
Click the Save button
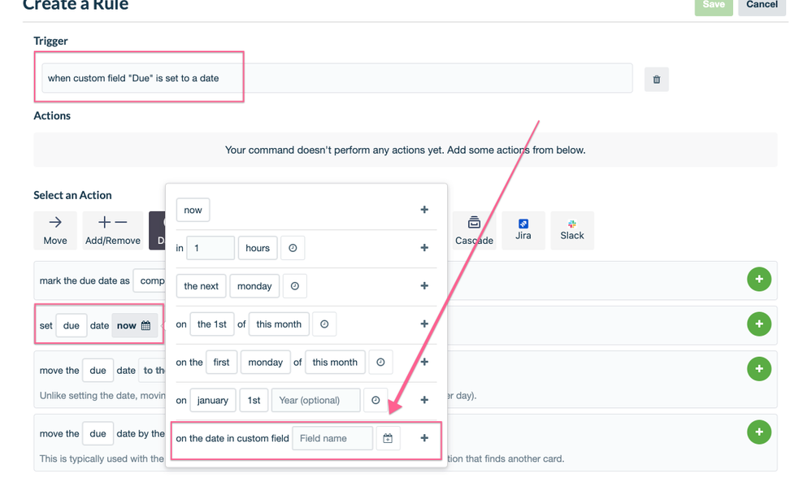pos(713,5)
